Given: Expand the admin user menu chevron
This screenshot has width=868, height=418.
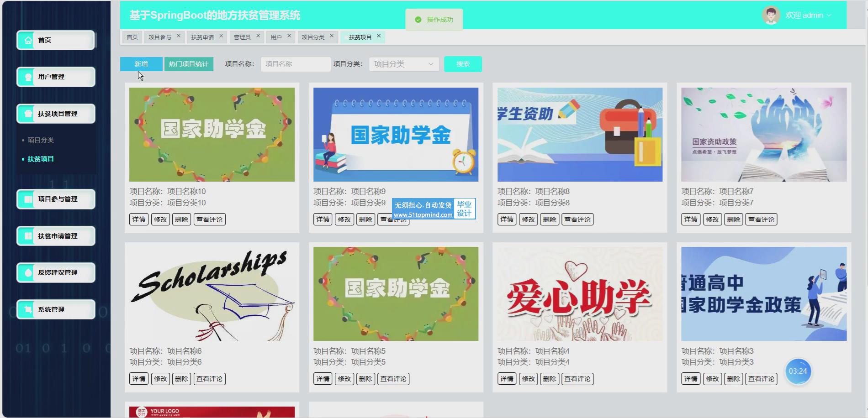Looking at the screenshot, I should coord(829,16).
